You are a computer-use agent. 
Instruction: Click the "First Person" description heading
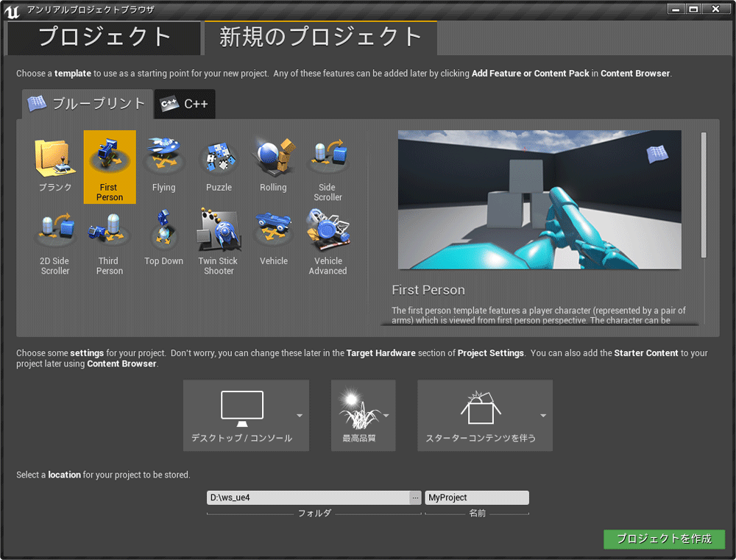(x=428, y=290)
